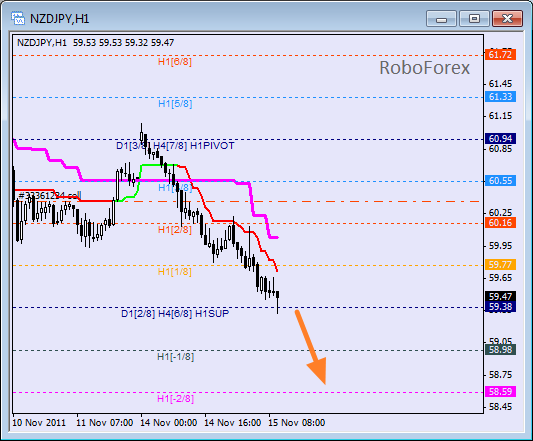Click the 59.38 dark blue price label

(x=500, y=307)
